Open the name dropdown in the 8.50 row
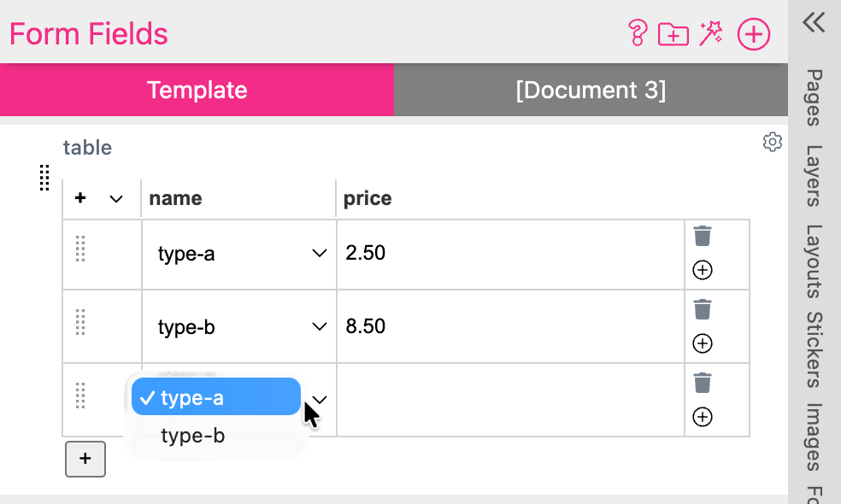The height and width of the screenshot is (504, 841). tap(240, 327)
